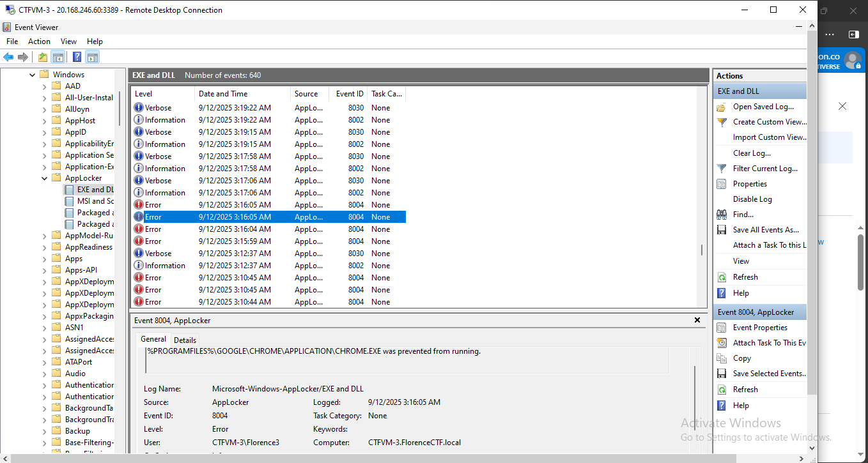Click the Save All Events As disk icon
This screenshot has height=463, width=868.
pos(722,230)
